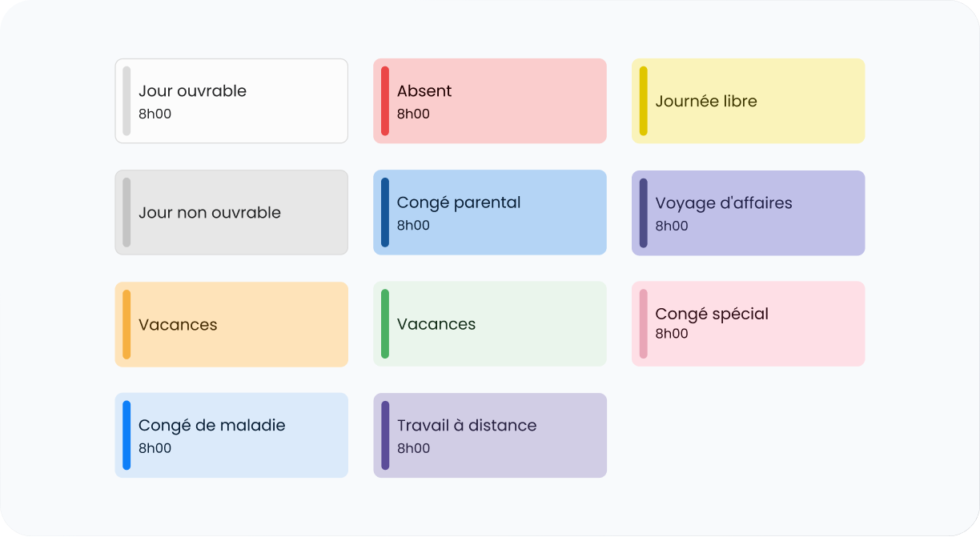The width and height of the screenshot is (980, 537).
Task: Pick the blue Congé parental card
Action: tap(490, 212)
